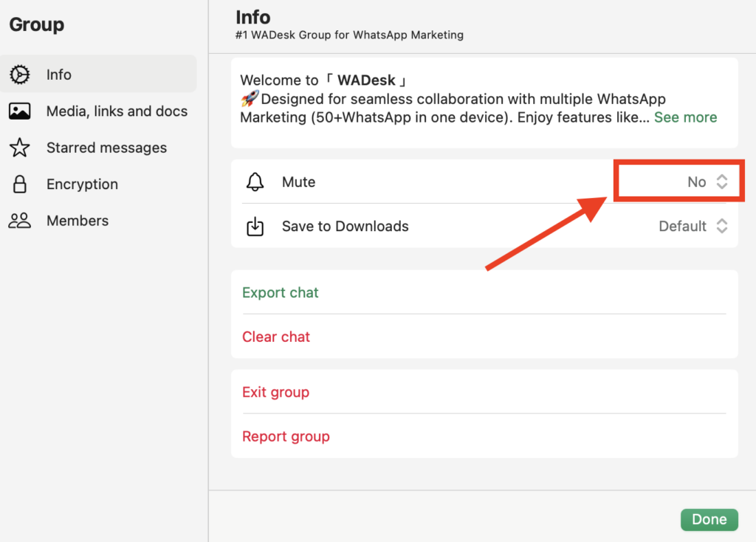Choose Exit group
The image size is (756, 542).
pyautogui.click(x=276, y=392)
